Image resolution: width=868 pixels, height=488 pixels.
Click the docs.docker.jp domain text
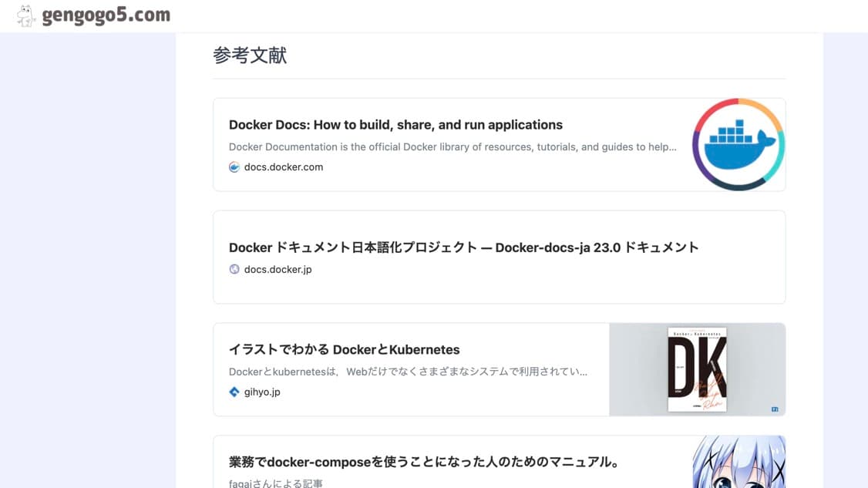click(x=278, y=269)
